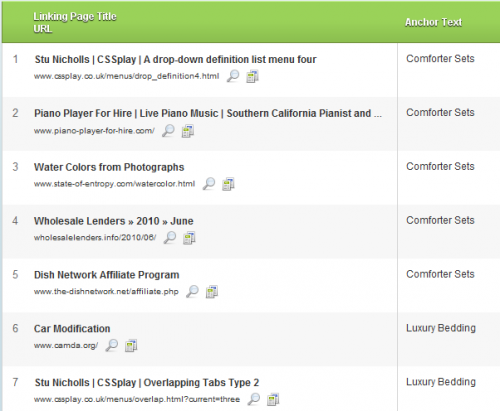500x411 pixels.
Task: Click Comforter Sets anchor text in row 4
Action: tap(440, 220)
